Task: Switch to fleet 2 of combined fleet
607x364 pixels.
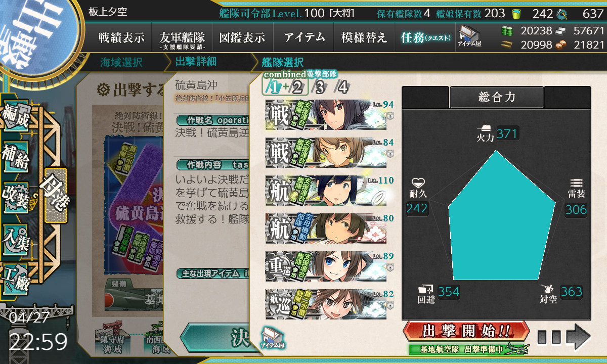Action: 296,88
